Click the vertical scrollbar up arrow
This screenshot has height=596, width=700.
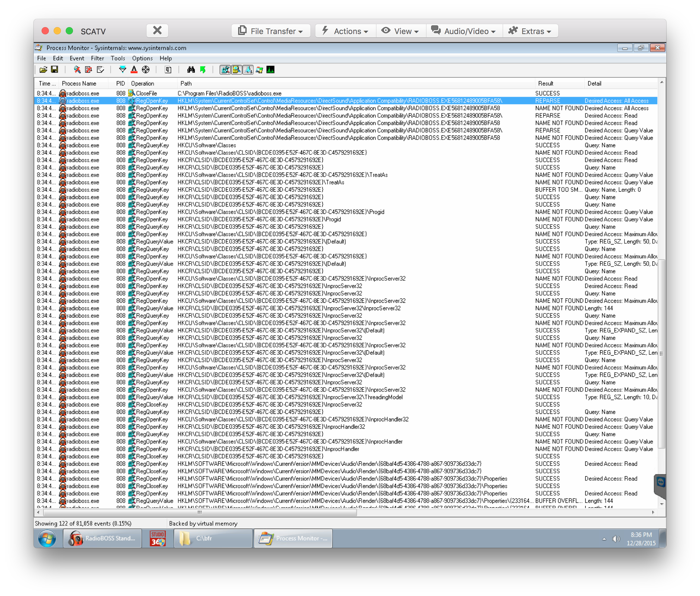[x=661, y=82]
